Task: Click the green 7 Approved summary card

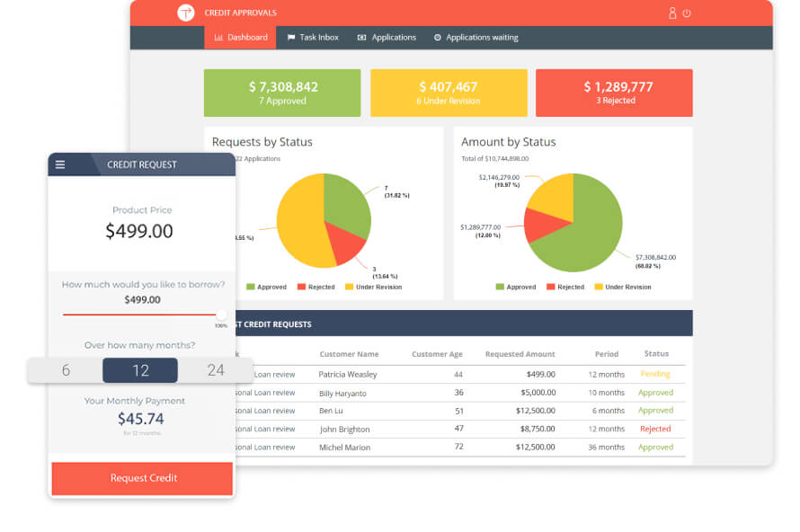Action: (282, 93)
